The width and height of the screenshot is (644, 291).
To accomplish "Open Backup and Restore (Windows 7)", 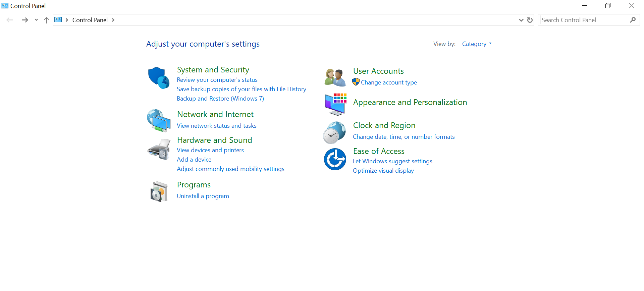I will (220, 99).
